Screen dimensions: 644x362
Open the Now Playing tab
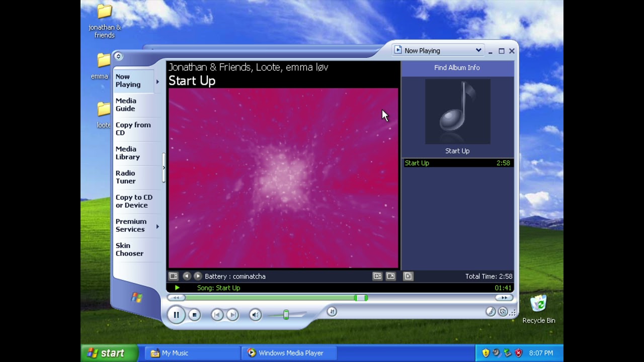pyautogui.click(x=133, y=80)
